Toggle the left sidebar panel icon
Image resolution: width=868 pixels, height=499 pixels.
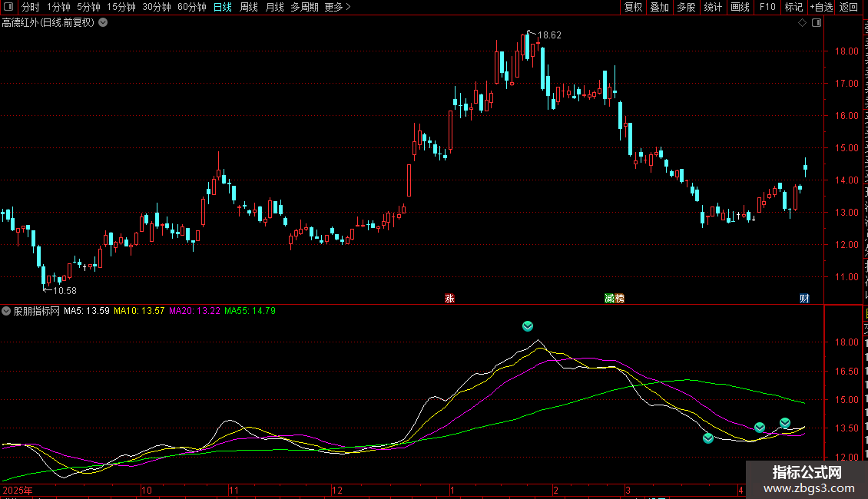[x=7, y=7]
